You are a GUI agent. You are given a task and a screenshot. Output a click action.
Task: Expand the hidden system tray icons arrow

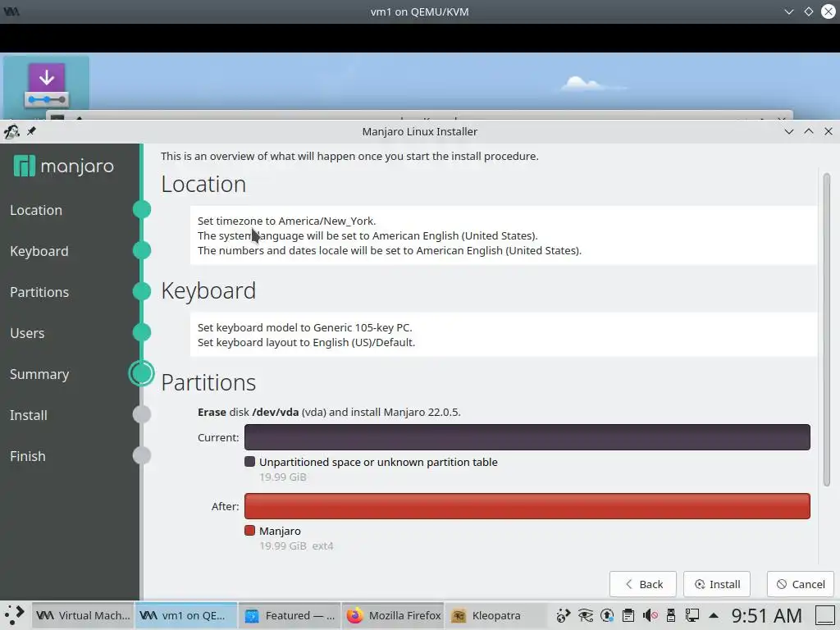click(x=714, y=615)
